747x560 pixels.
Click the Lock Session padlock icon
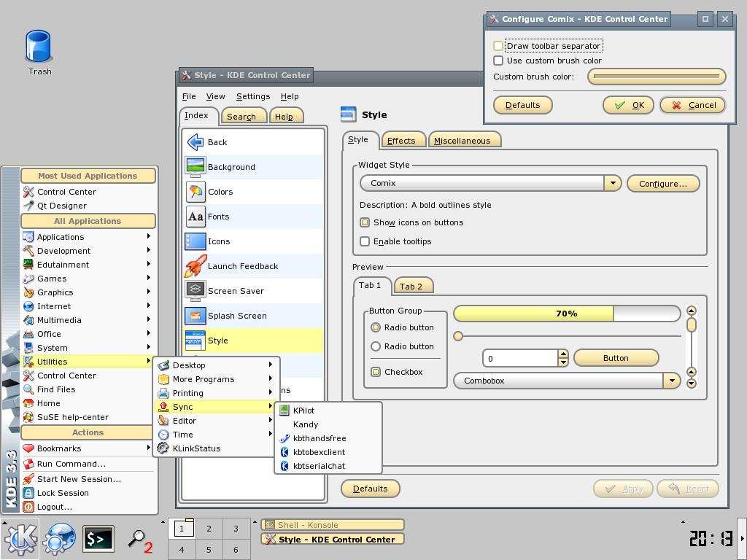[28, 493]
